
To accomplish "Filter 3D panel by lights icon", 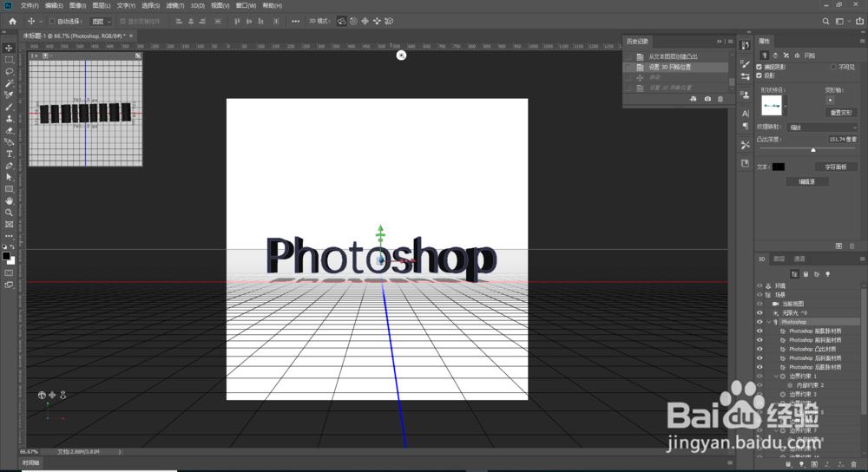I will (x=827, y=274).
